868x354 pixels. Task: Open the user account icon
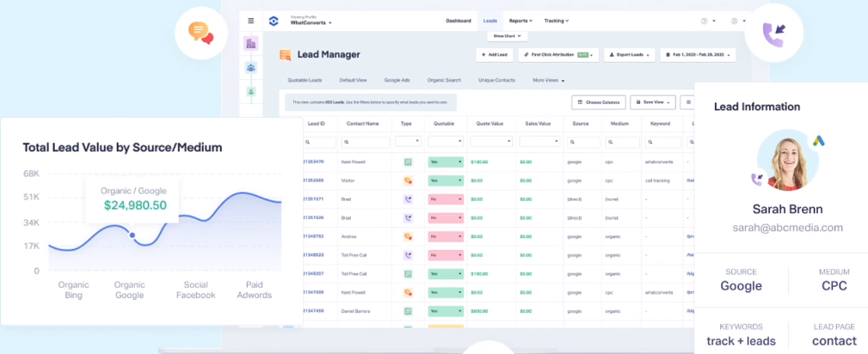(734, 21)
